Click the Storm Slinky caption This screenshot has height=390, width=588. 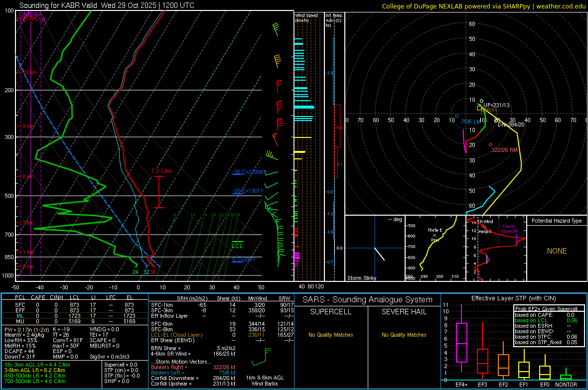click(361, 278)
